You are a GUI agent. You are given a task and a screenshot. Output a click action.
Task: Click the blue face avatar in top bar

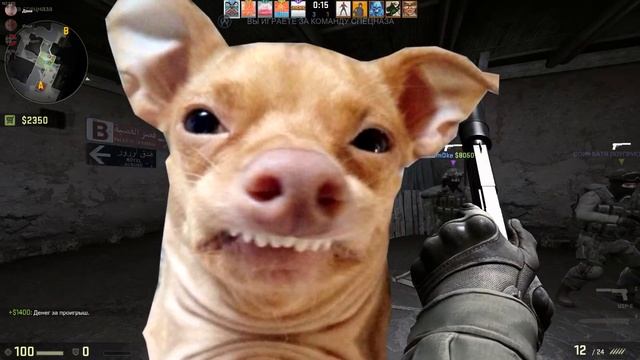click(376, 9)
